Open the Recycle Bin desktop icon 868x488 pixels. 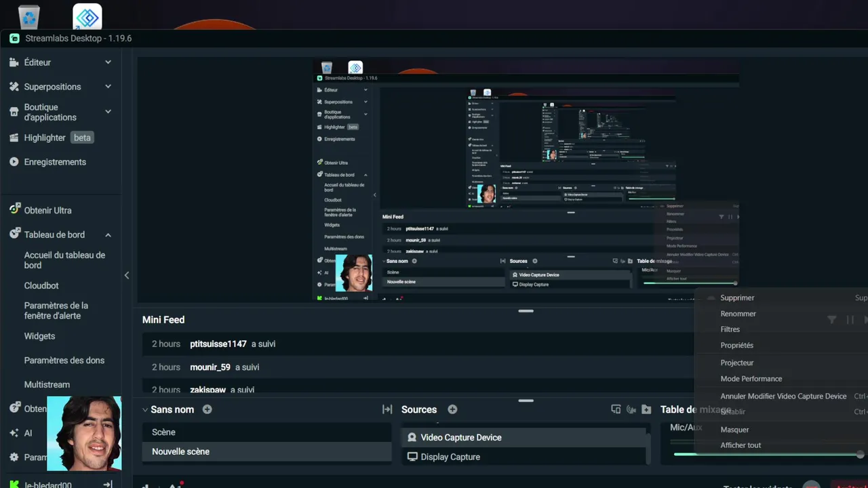(x=28, y=16)
